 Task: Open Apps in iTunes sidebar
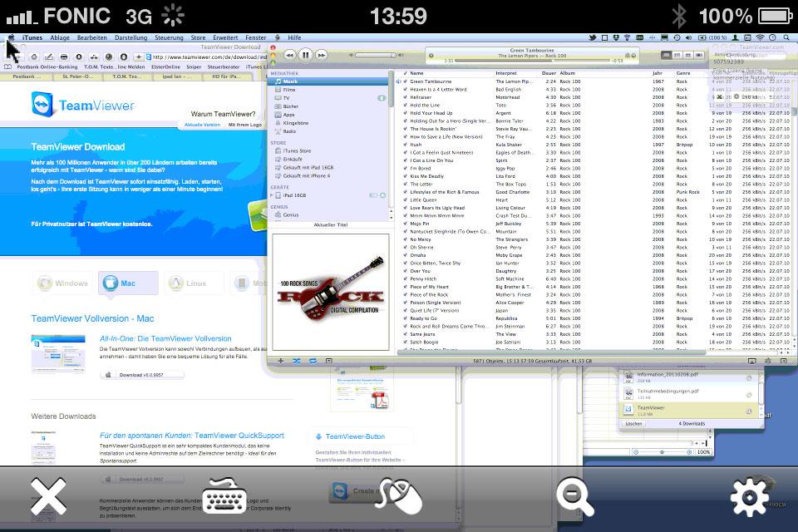click(x=328, y=115)
